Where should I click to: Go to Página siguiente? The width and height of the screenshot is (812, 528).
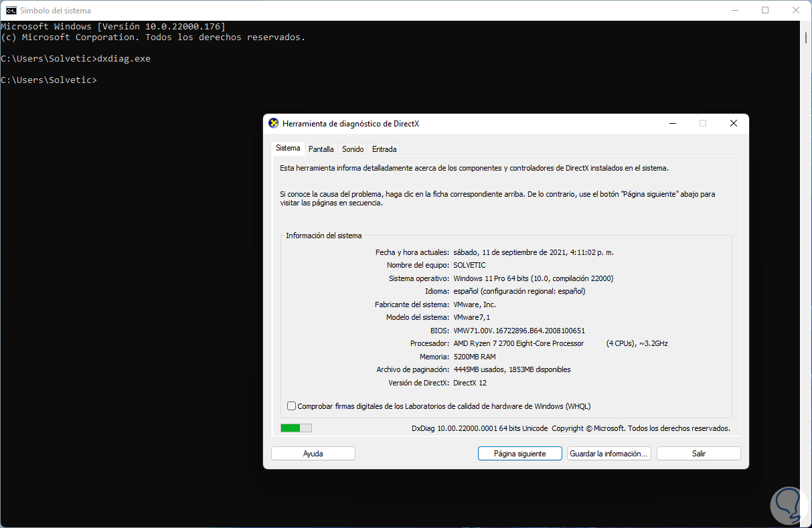click(x=519, y=453)
